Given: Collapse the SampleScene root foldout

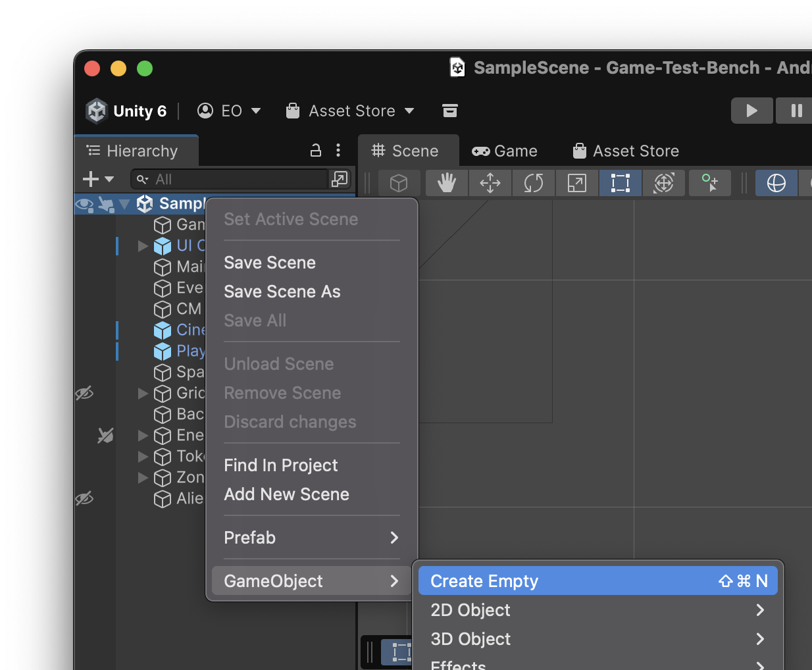Looking at the screenshot, I should pos(124,204).
